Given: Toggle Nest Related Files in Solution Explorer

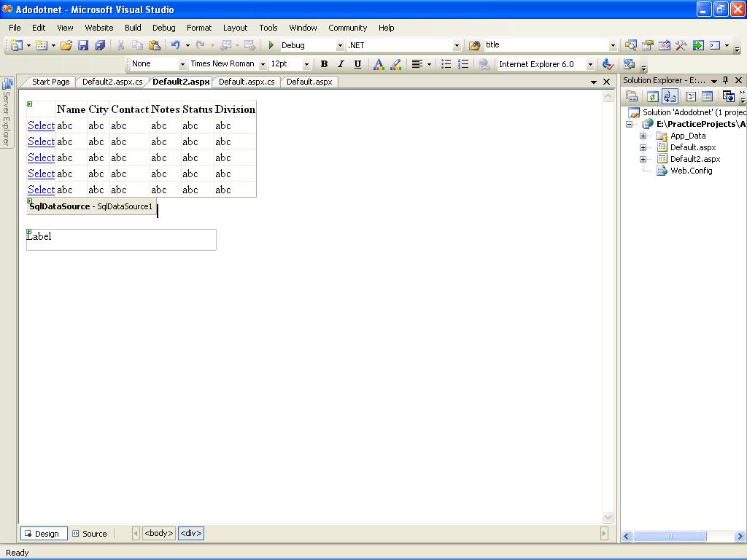Looking at the screenshot, I should pyautogui.click(x=670, y=97).
